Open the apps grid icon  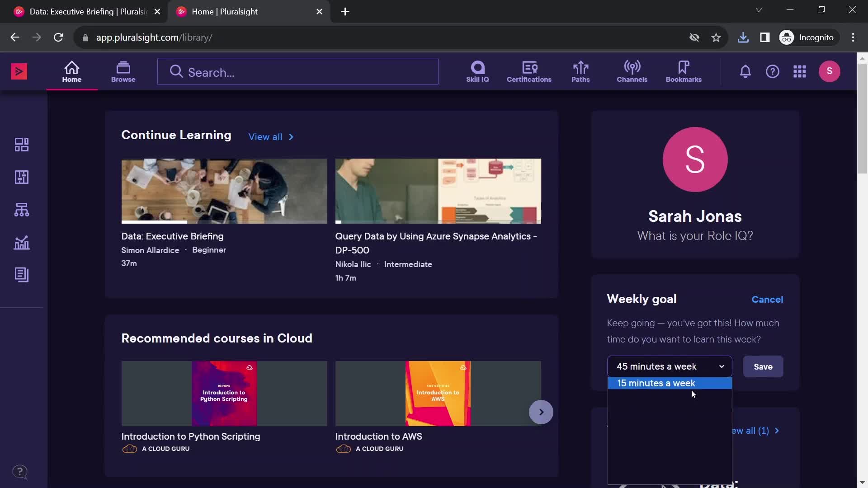pos(800,71)
